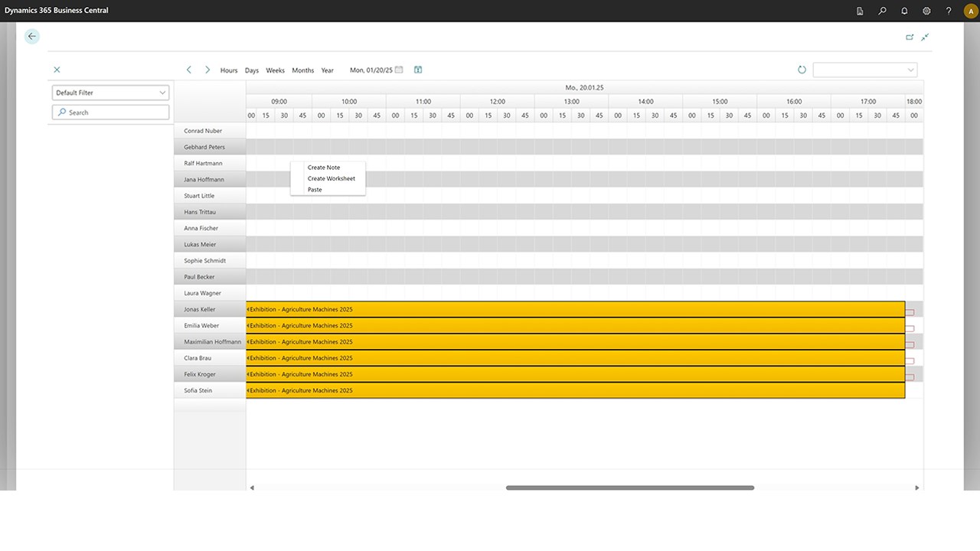The height and width of the screenshot is (551, 980).
Task: Expand the forward navigation chevron arrow
Action: [x=207, y=69]
